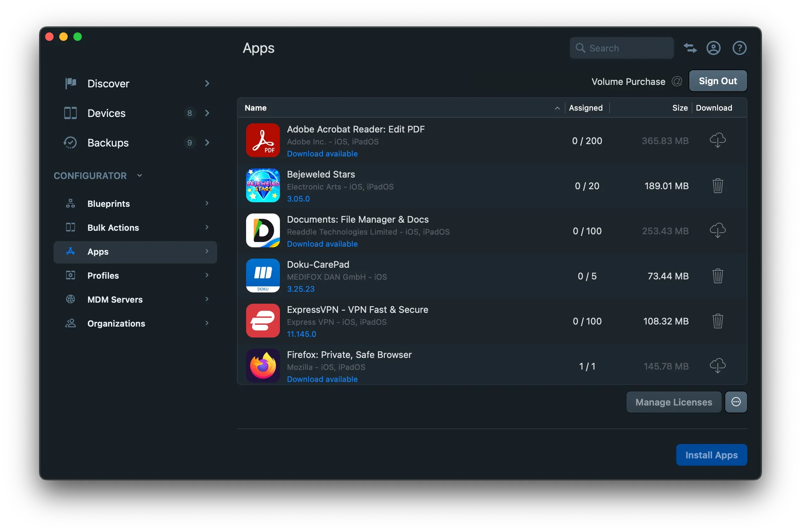Collapse the CONFIGURATOR section chevron
This screenshot has width=801, height=532.
pyautogui.click(x=139, y=175)
